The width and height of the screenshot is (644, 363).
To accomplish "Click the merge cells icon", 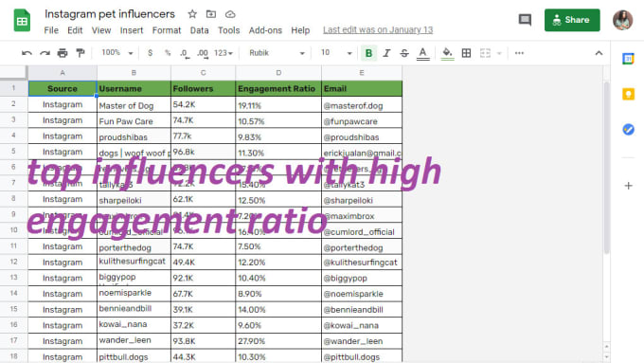I will pyautogui.click(x=485, y=53).
